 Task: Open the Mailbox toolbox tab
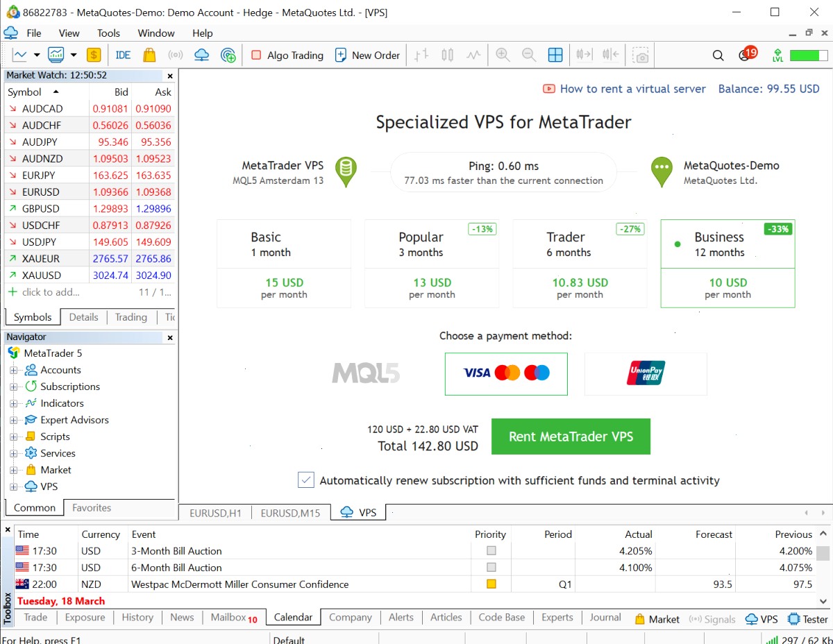coord(233,617)
